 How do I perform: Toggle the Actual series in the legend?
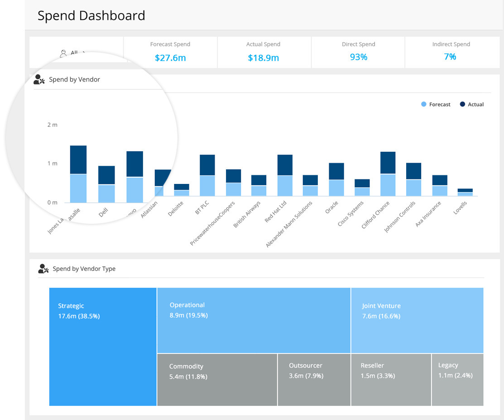[472, 104]
